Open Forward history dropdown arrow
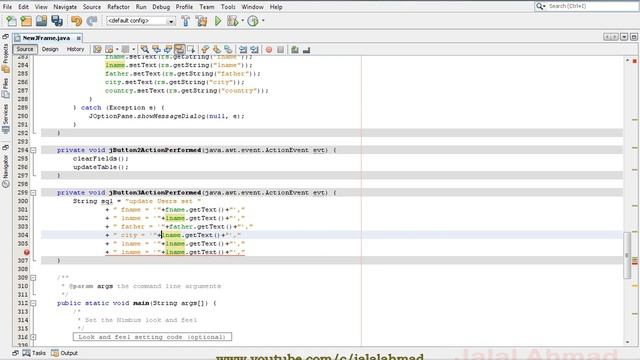640x360 pixels. click(x=133, y=49)
